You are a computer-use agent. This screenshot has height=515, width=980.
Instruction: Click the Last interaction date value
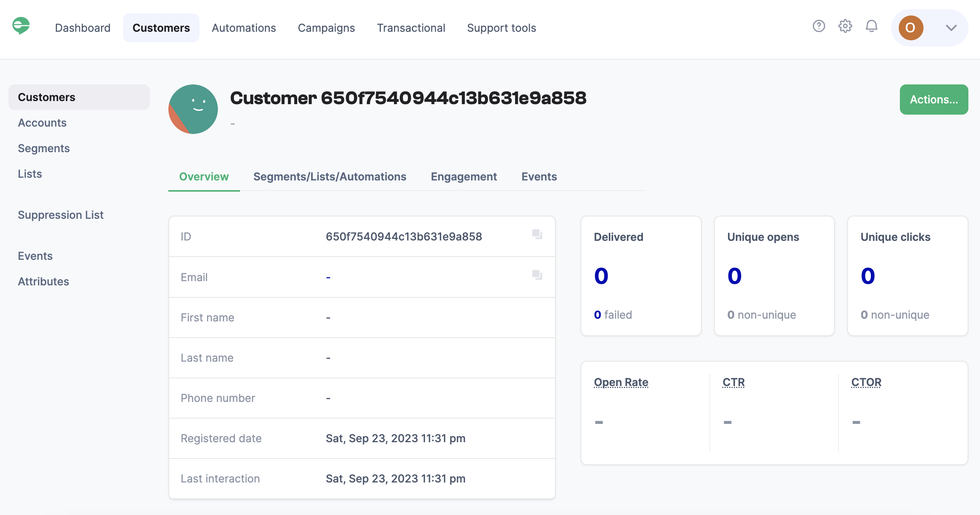pos(396,479)
